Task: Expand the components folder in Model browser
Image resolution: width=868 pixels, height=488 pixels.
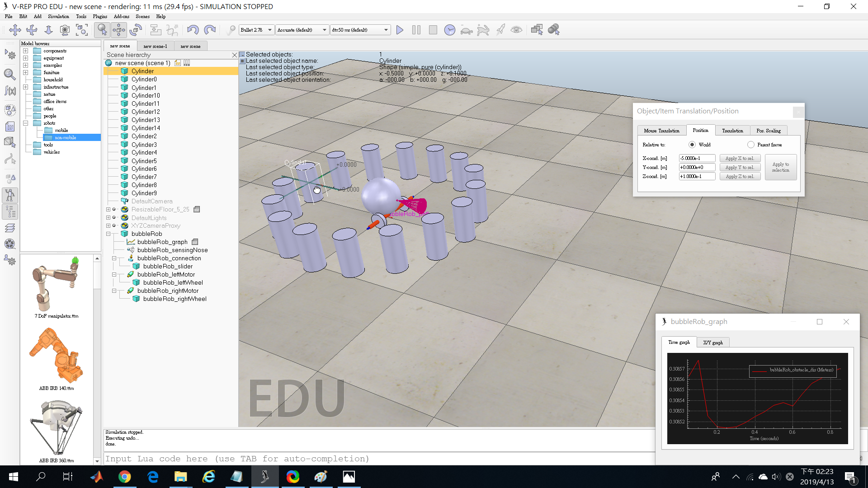Action: tap(26, 51)
